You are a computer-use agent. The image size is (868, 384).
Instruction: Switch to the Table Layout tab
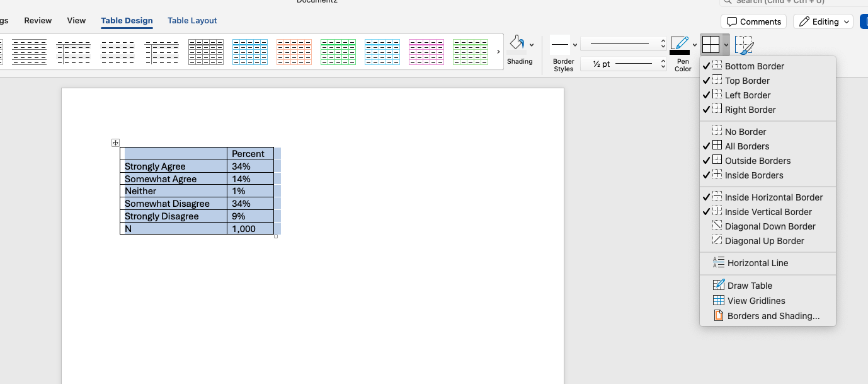[x=192, y=21]
